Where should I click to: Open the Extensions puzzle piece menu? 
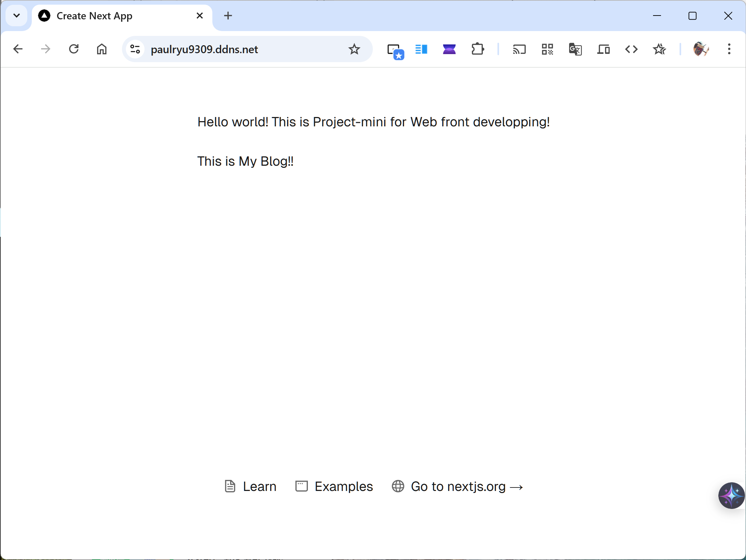pos(478,49)
